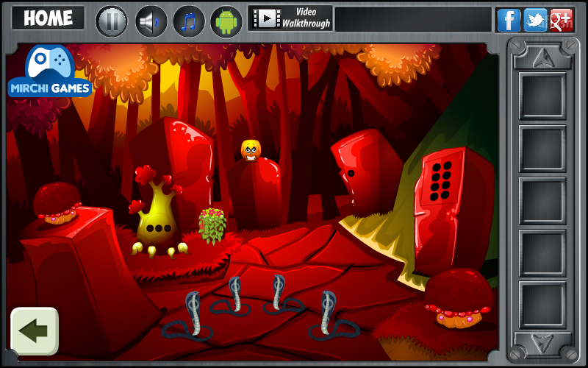Click the single hole on the leaning stone

coord(351,173)
